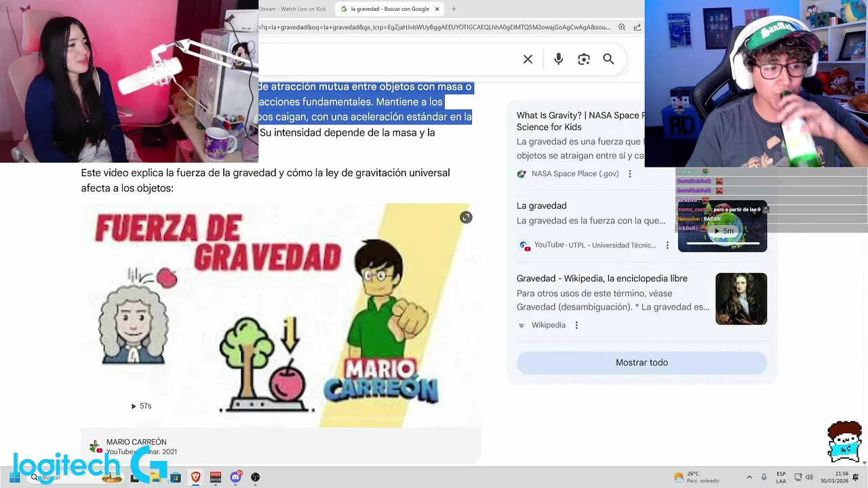Open the volume speaker tray icon
This screenshot has height=488, width=868.
(x=809, y=477)
